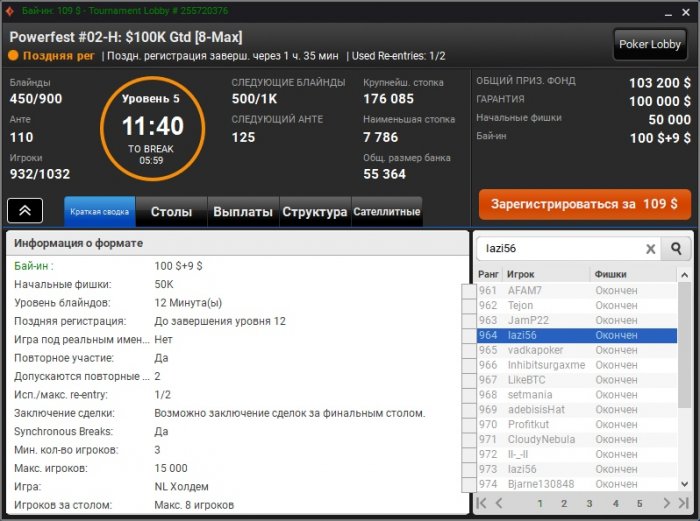This screenshot has height=521, width=700.
Task: Select player LikeBTC in the list
Action: (x=576, y=380)
